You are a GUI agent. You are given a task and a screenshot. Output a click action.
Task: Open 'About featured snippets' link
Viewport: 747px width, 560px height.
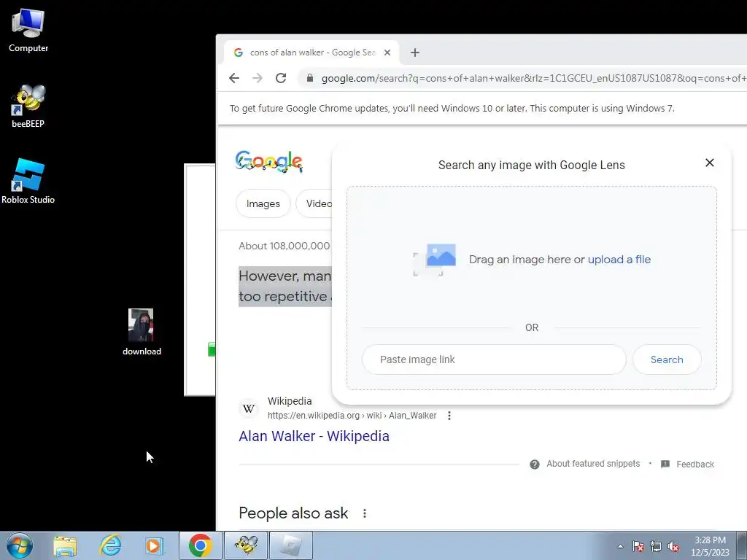click(x=593, y=464)
